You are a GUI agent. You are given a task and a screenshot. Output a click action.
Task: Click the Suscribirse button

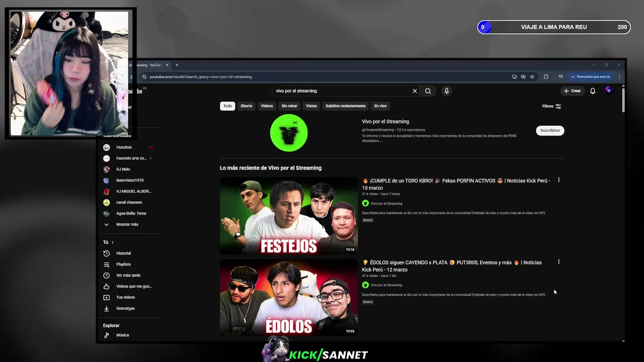pos(550,130)
